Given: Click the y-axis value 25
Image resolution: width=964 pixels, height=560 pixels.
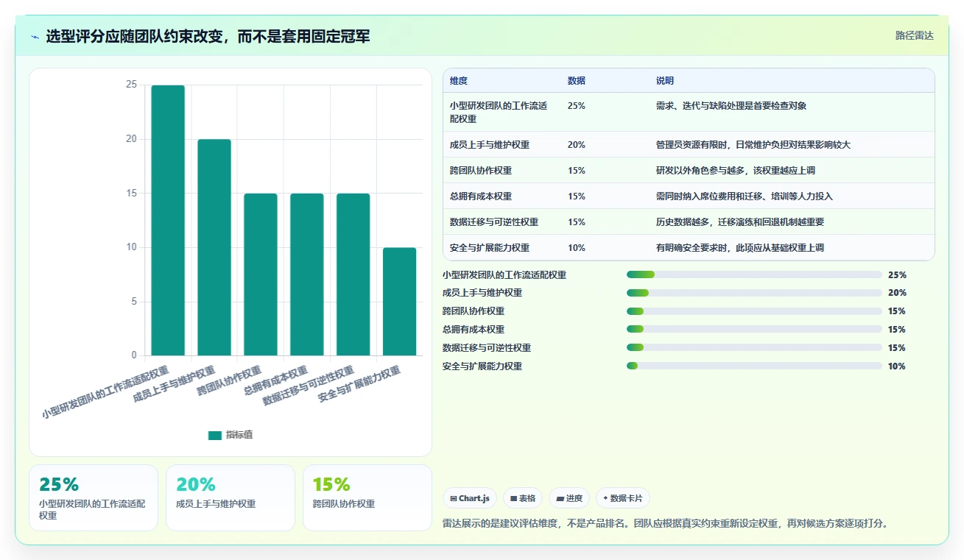Looking at the screenshot, I should click(131, 85).
